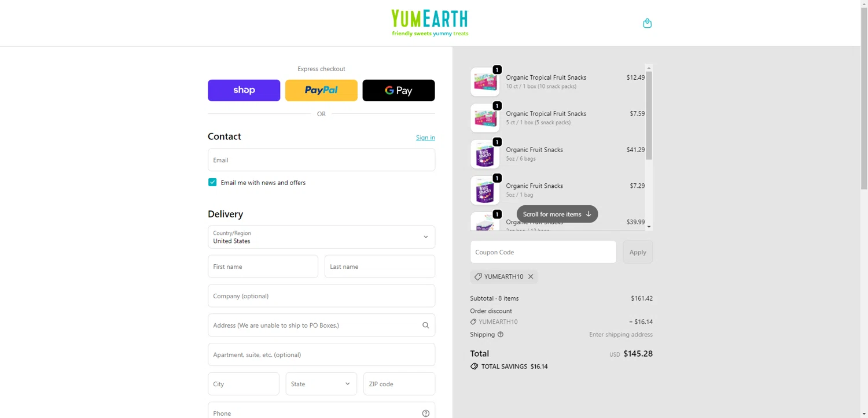
Task: Open the Country/Region dropdown
Action: [x=321, y=237]
